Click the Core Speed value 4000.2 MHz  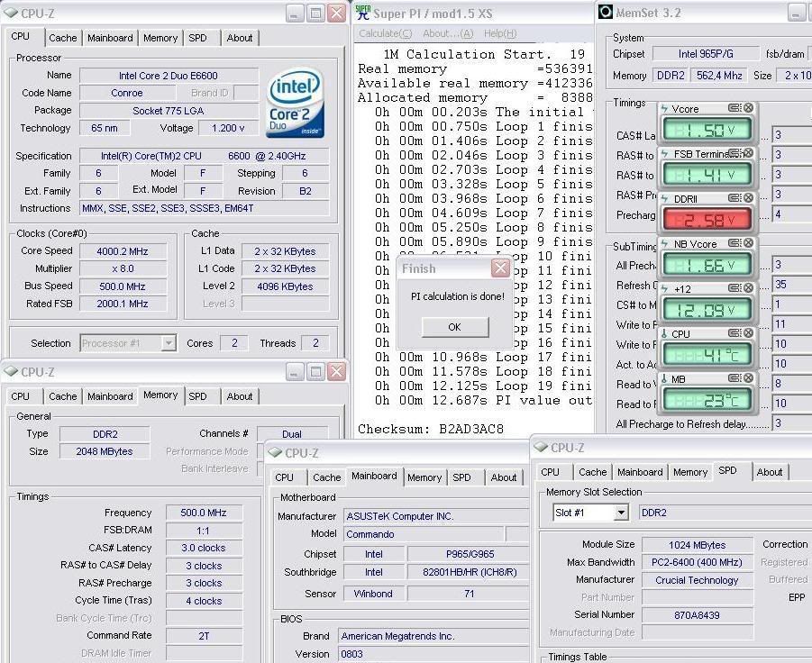tap(123, 251)
